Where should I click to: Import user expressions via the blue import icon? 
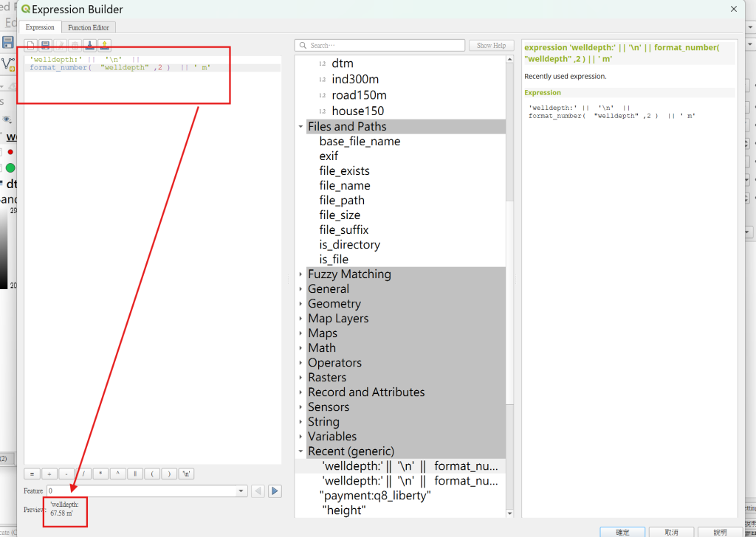coord(90,45)
